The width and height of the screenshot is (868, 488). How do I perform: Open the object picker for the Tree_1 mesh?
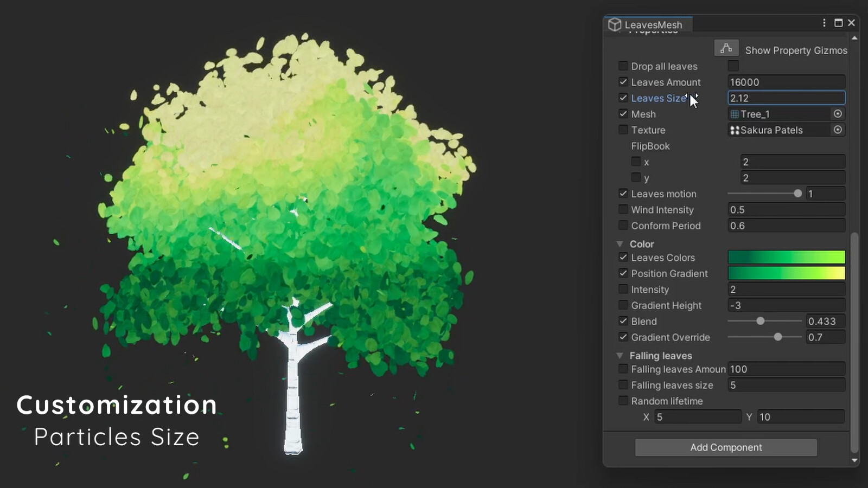(838, 114)
